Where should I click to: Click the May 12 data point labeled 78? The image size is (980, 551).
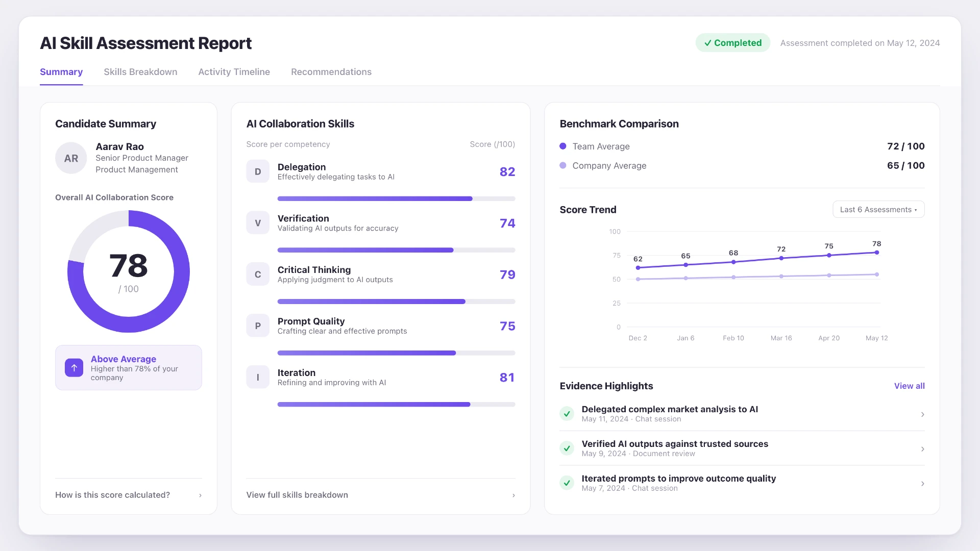click(x=877, y=253)
